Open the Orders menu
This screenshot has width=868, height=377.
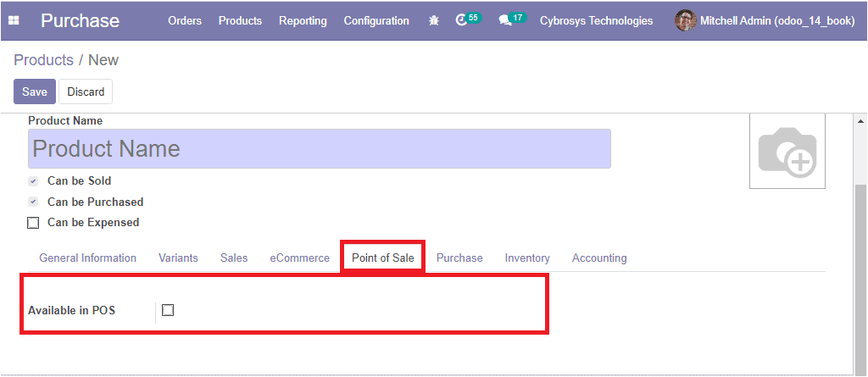click(x=185, y=20)
